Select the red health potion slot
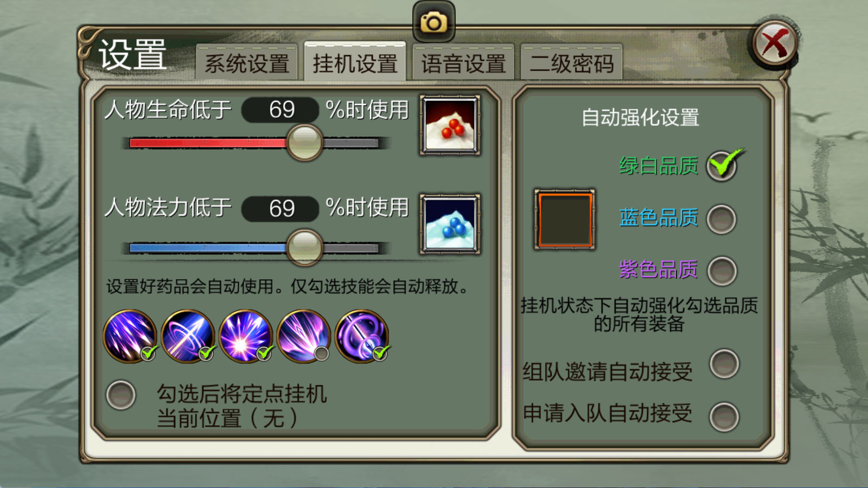The width and height of the screenshot is (868, 488). [450, 125]
